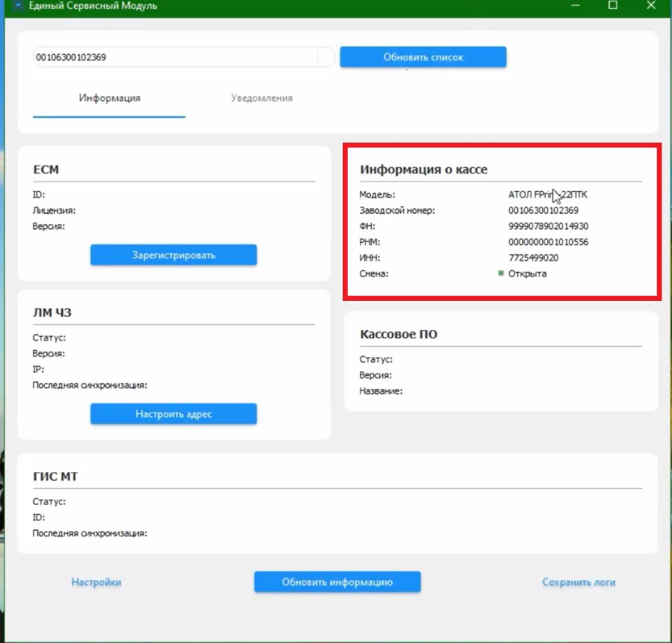672x643 pixels.
Task: Click the "Информация о кассе" heading
Action: pyautogui.click(x=423, y=170)
